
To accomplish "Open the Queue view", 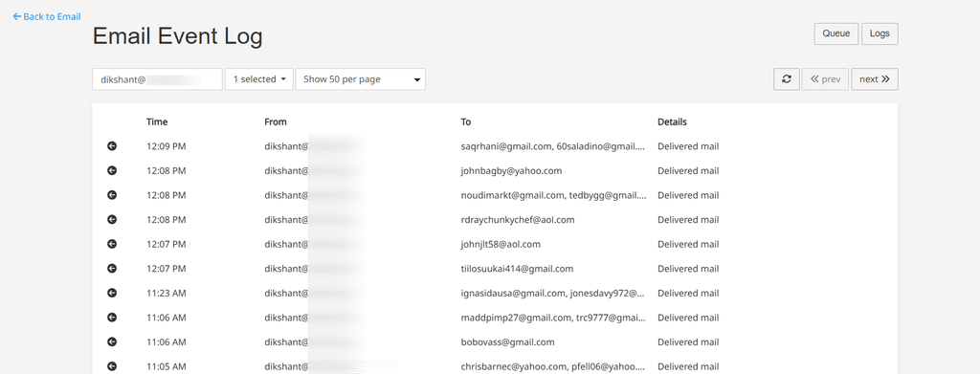I will click(x=836, y=33).
